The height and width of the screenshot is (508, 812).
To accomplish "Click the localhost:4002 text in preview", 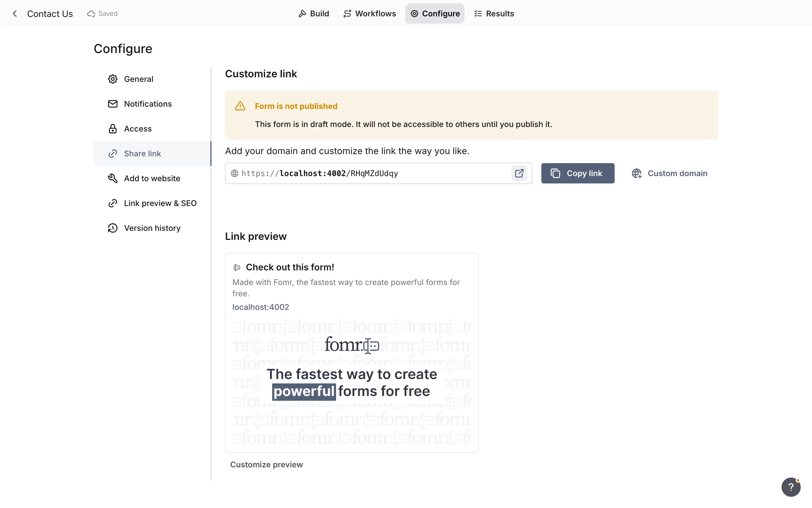I will point(261,307).
